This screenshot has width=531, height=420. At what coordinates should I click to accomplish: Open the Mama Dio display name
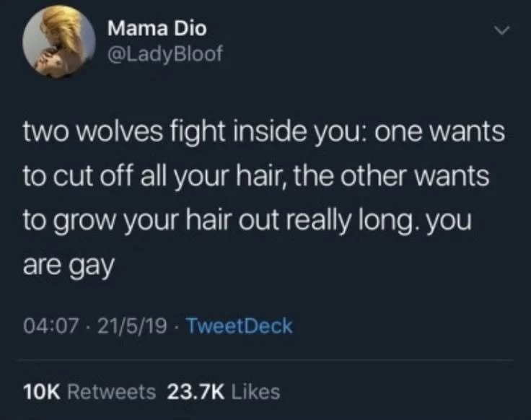[x=157, y=28]
